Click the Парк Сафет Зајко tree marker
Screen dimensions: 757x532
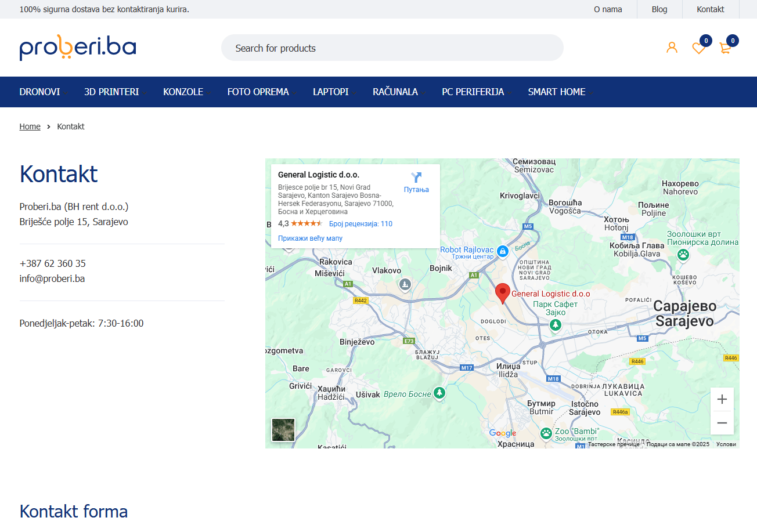coord(556,325)
